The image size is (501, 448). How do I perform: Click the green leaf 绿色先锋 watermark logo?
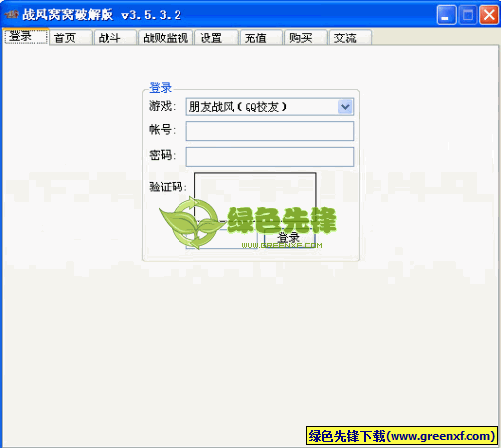click(x=189, y=223)
